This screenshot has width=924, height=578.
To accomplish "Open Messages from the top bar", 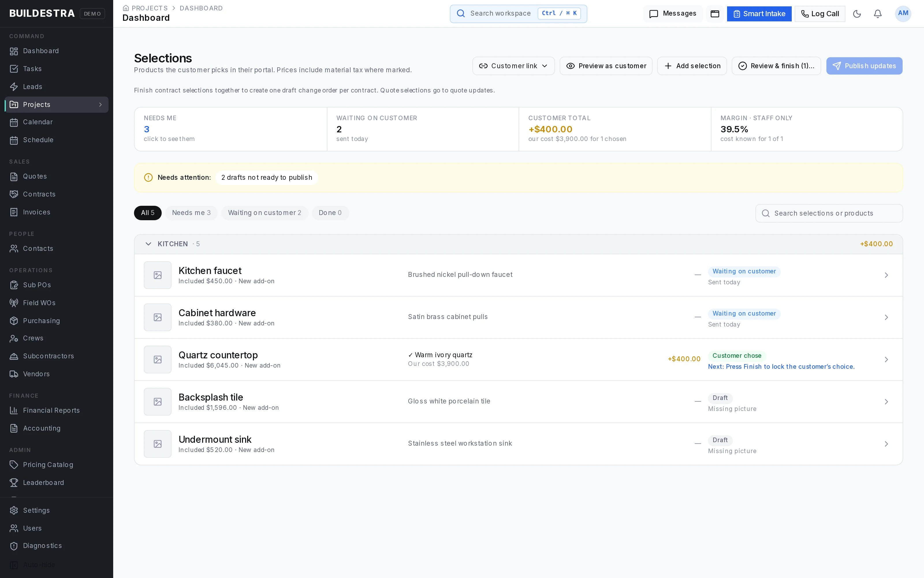I will coord(673,14).
